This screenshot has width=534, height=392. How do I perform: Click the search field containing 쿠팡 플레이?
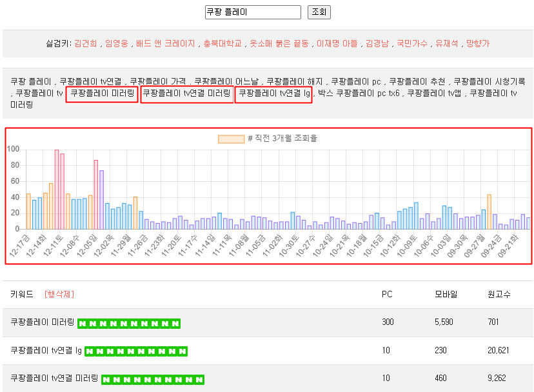click(253, 12)
